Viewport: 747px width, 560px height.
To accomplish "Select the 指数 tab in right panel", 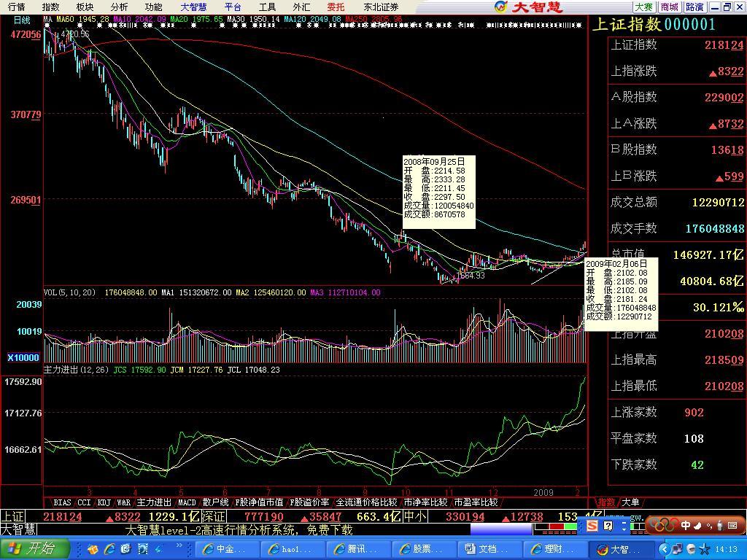I will [606, 502].
